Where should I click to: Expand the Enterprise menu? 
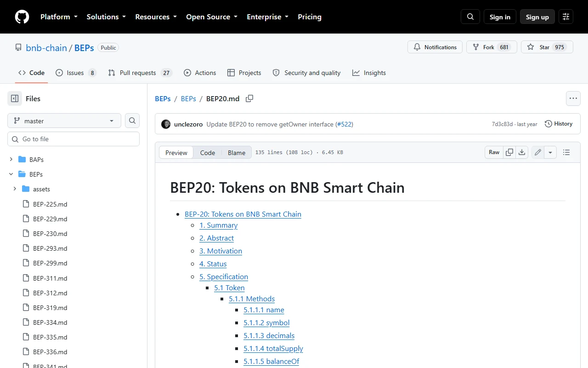click(x=268, y=17)
